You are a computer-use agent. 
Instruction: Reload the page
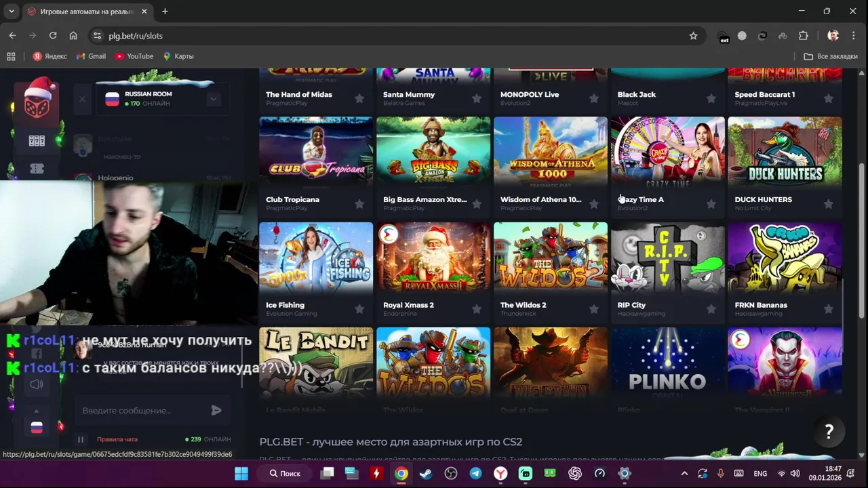[x=53, y=36]
